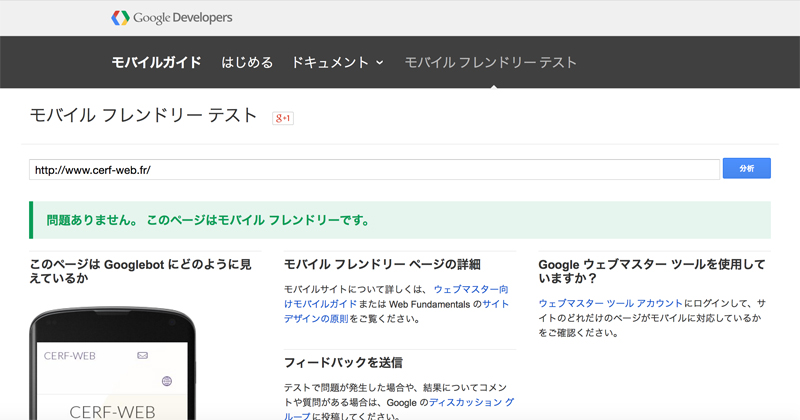The height and width of the screenshot is (420, 800).
Task: Click the URL input field
Action: (x=374, y=169)
